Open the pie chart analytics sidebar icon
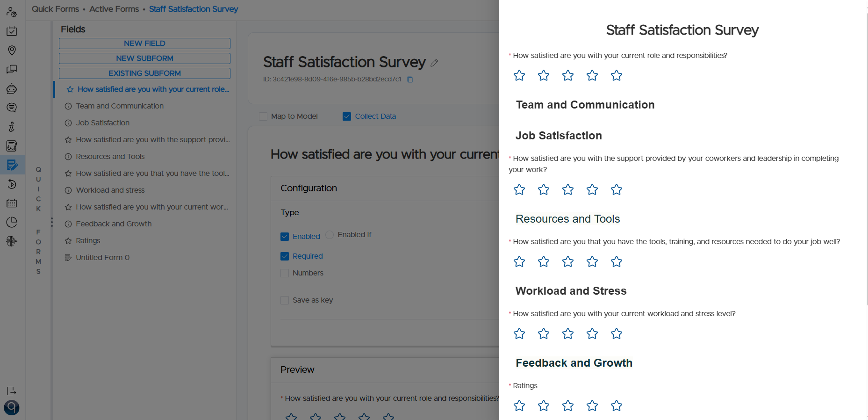Viewport: 868px width, 420px height. pyautogui.click(x=12, y=222)
